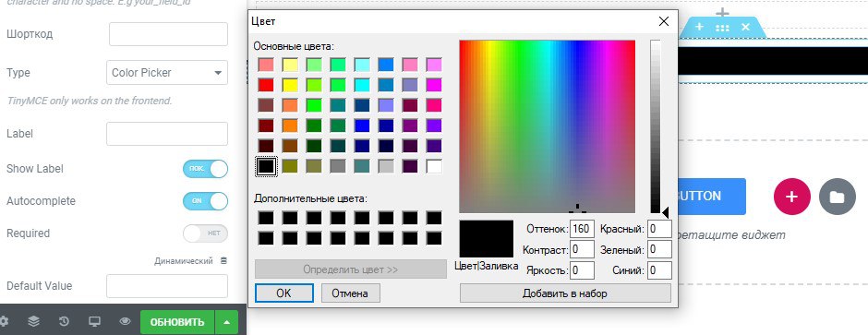The height and width of the screenshot is (335, 868).
Task: Select the pure red basic swatch
Action: 266,85
